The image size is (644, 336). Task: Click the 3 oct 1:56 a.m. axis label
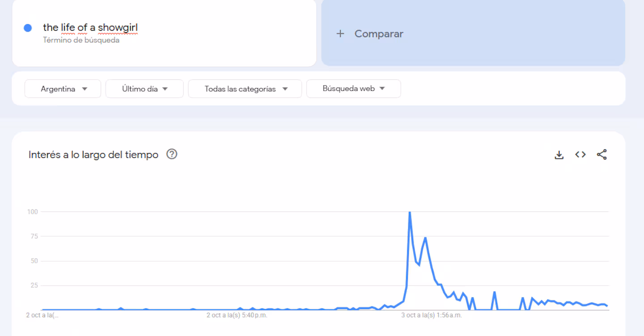click(432, 315)
